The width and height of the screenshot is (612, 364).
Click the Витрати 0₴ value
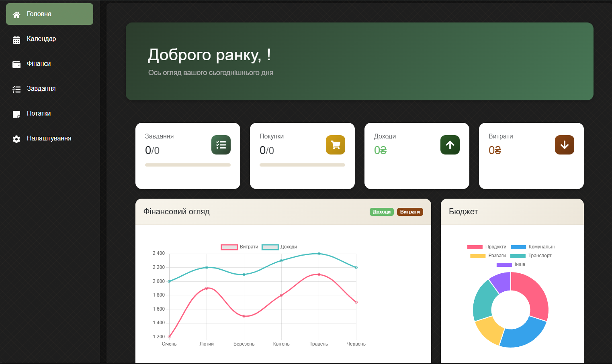click(x=495, y=150)
